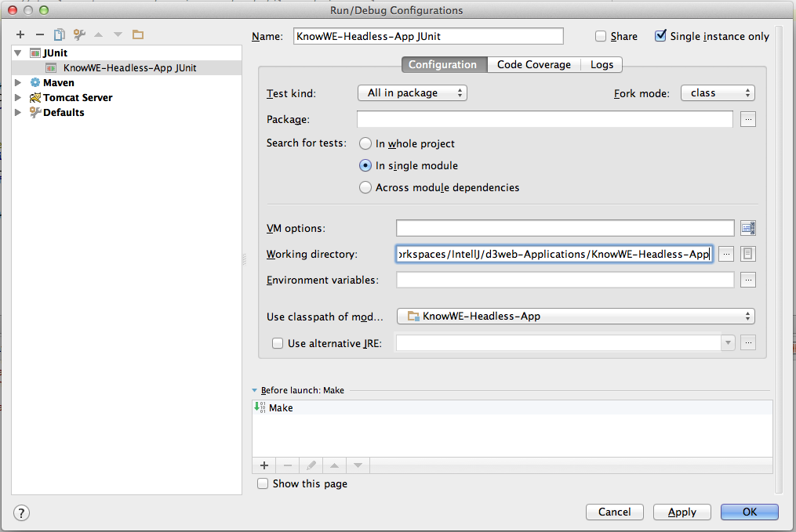Expand the Maven tree node

(18, 83)
